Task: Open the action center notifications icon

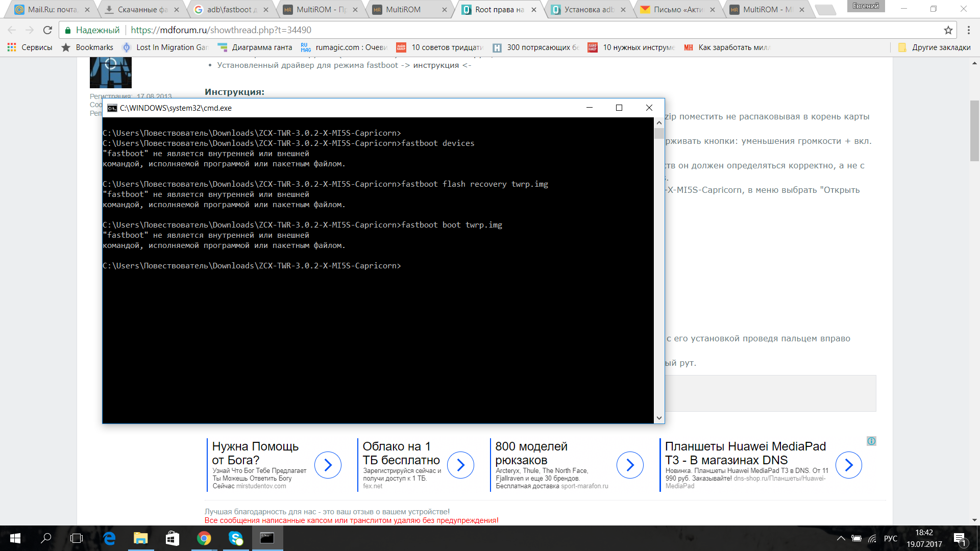Action: tap(960, 538)
